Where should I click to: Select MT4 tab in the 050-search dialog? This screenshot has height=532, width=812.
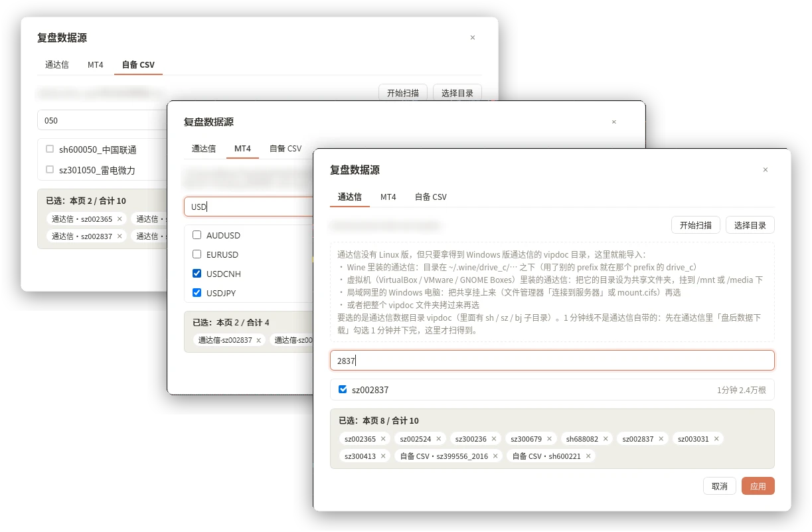tap(96, 65)
